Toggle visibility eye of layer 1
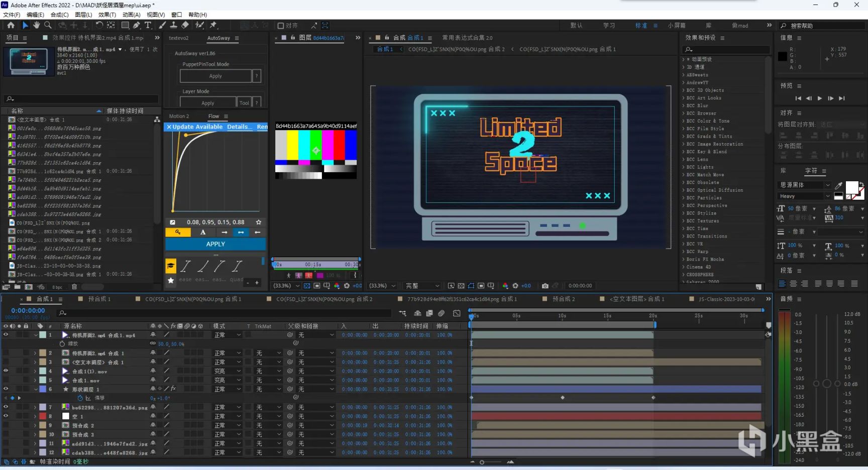Viewport: 868px width, 470px height. (6, 334)
